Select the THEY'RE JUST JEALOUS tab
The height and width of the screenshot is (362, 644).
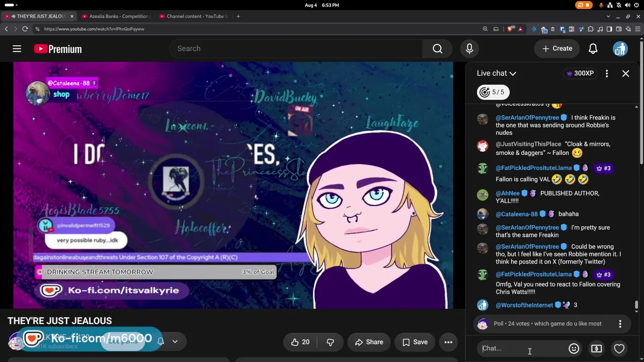(x=38, y=16)
